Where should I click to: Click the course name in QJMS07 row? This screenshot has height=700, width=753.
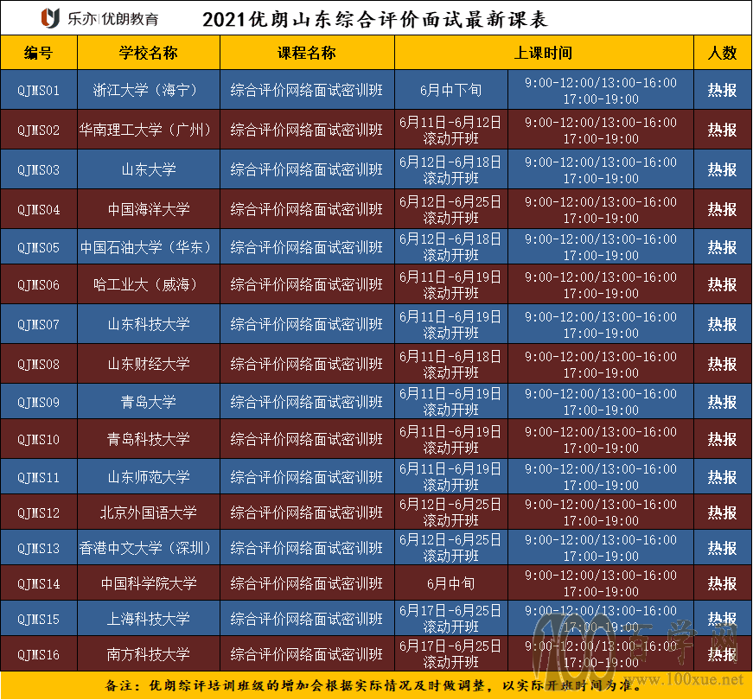(x=307, y=325)
